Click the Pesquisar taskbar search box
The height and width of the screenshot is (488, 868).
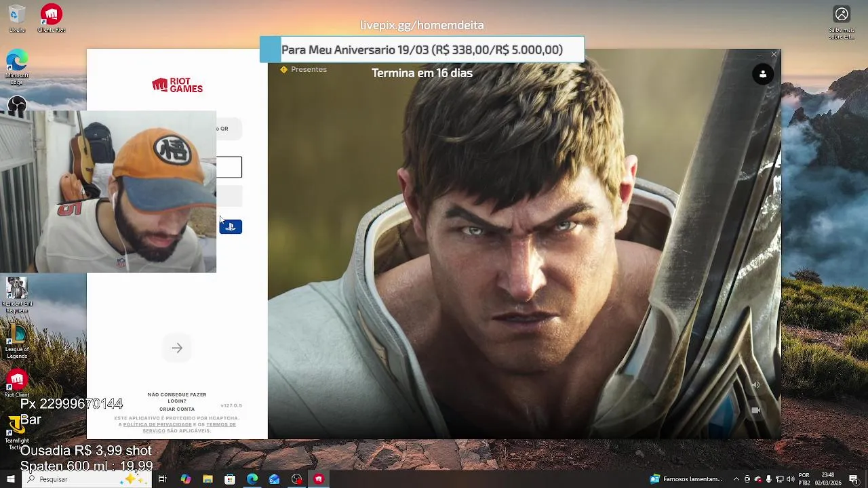click(x=86, y=479)
